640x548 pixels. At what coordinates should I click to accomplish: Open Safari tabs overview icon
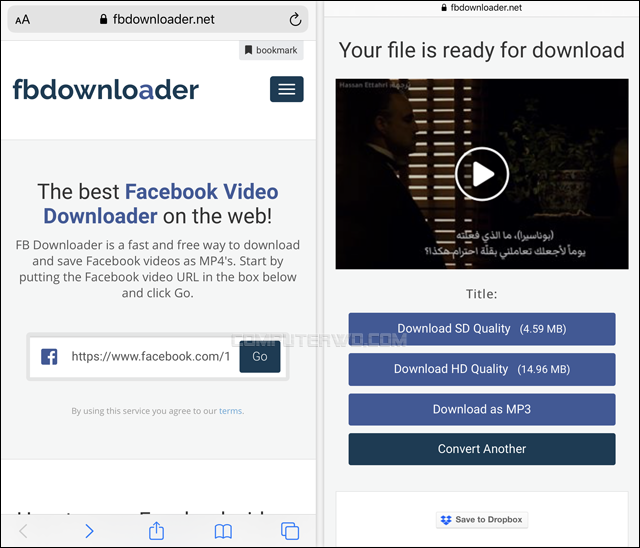pyautogui.click(x=290, y=531)
